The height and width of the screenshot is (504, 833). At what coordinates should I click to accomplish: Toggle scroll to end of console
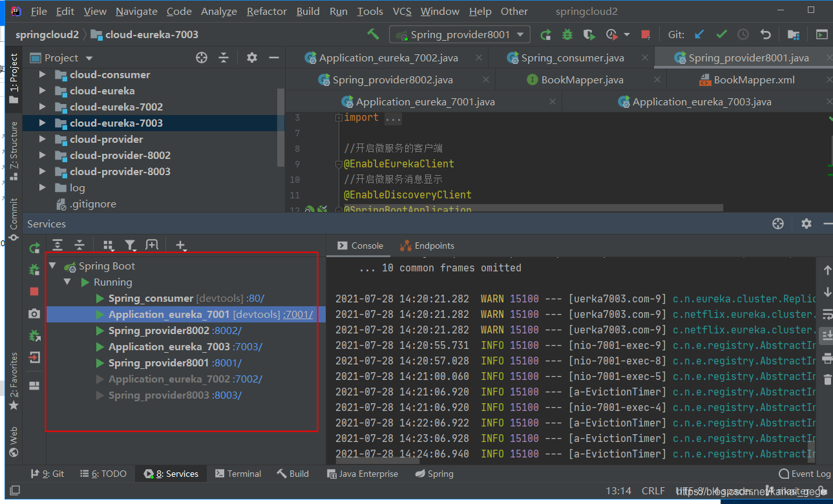827,336
